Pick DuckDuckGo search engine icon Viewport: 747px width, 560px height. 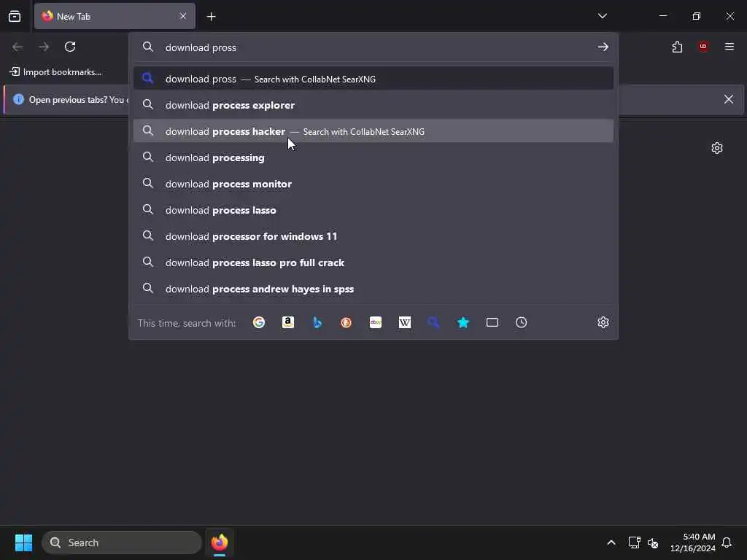pos(347,322)
